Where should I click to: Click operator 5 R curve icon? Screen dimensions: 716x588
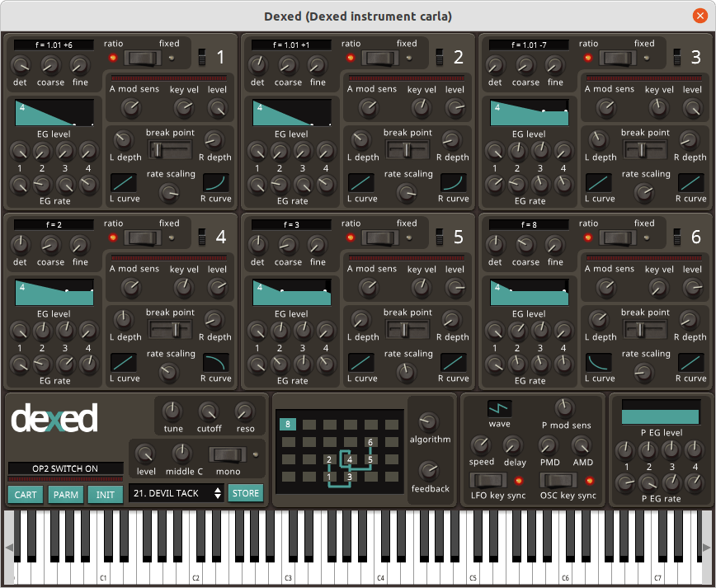click(x=454, y=363)
